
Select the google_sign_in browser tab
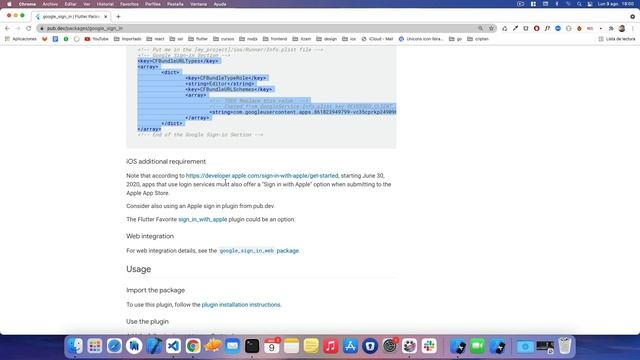coord(71,17)
